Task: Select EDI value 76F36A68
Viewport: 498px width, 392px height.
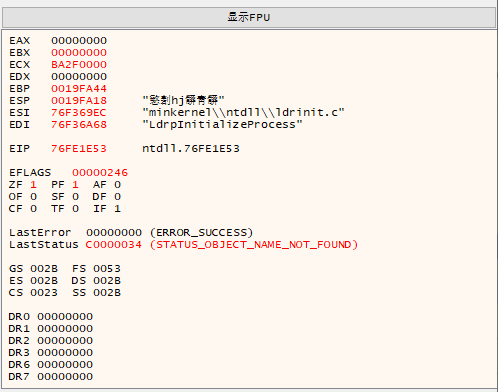Action: (x=79, y=125)
